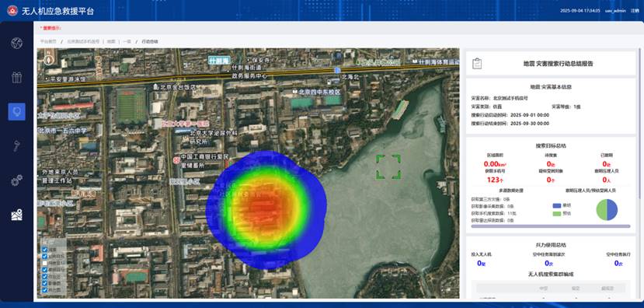Open the highlighted lightbulb sidebar item
The width and height of the screenshot is (644, 308).
coord(17,111)
